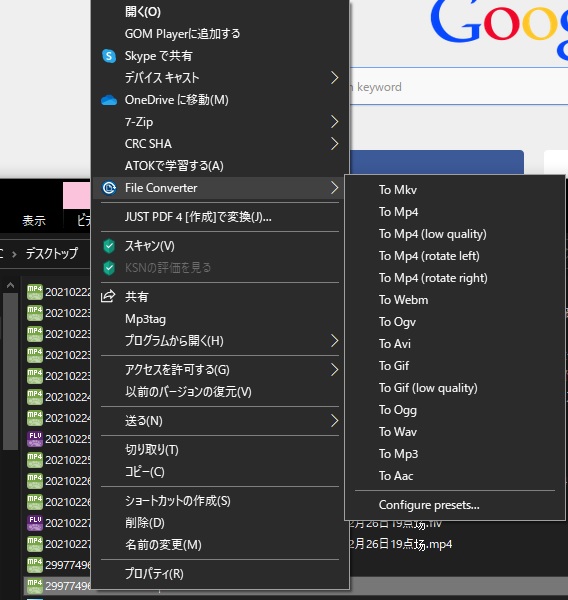Choose To Ogg
The height and width of the screenshot is (600, 568).
[455, 410]
